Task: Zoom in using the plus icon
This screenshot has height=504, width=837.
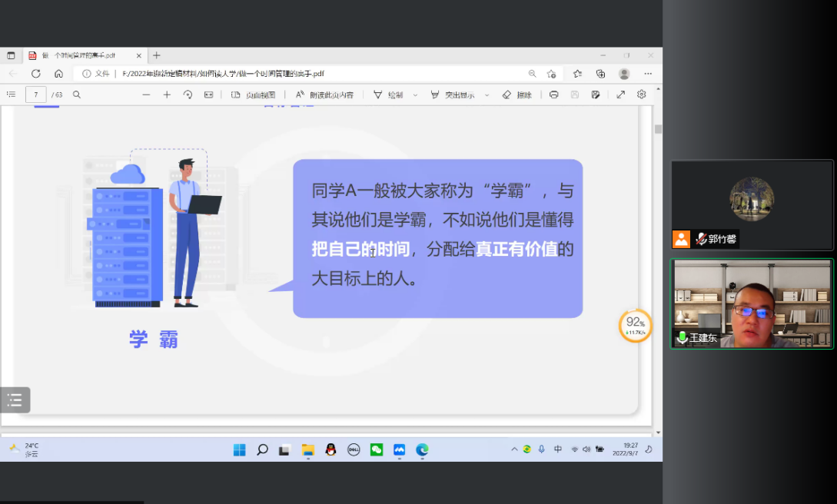Action: pyautogui.click(x=167, y=94)
